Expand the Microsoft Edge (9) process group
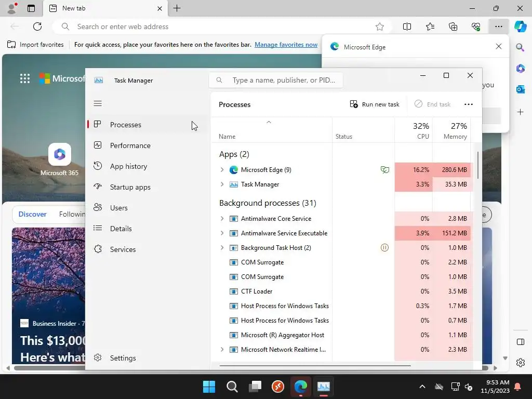 click(x=222, y=170)
